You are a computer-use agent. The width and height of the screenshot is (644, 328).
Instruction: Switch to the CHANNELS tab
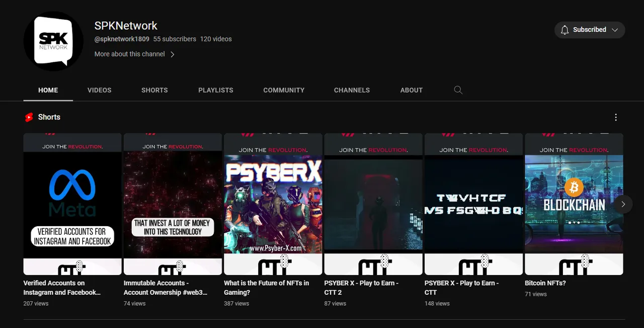(x=352, y=90)
